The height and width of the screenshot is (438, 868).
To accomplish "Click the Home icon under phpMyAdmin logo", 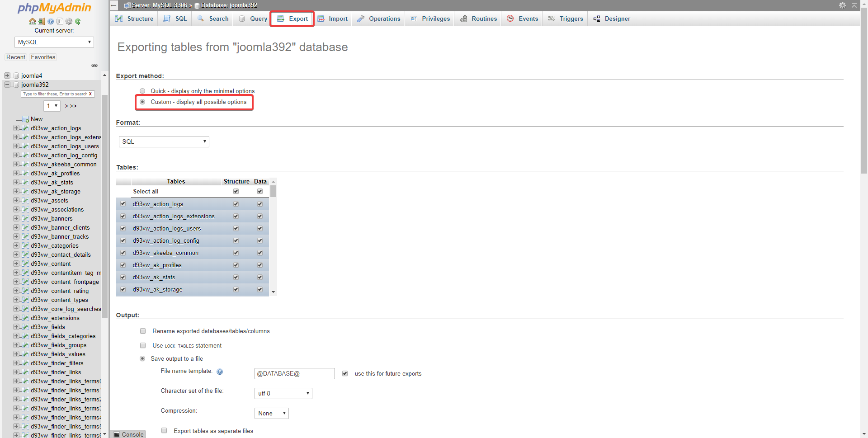I will click(32, 21).
